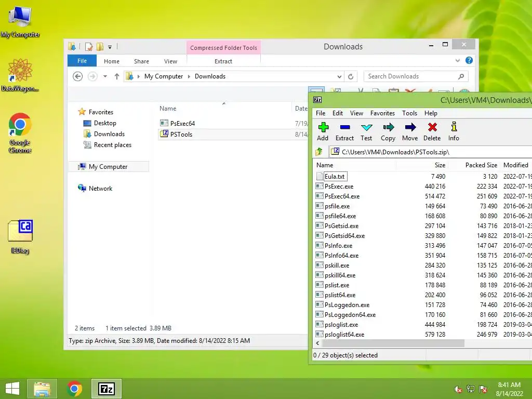Click the Add button in 7-Zip toolbar
The width and height of the screenshot is (532, 399).
[x=323, y=131]
